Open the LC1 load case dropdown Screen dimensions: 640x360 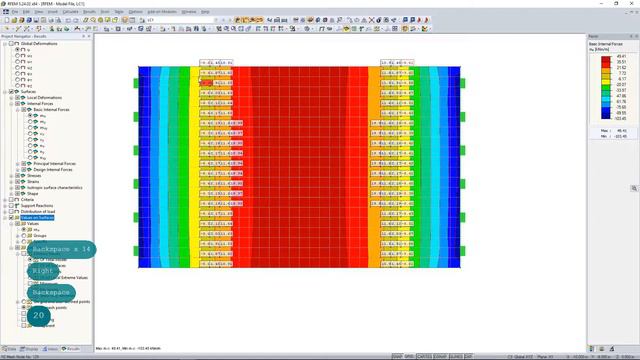tap(216, 20)
